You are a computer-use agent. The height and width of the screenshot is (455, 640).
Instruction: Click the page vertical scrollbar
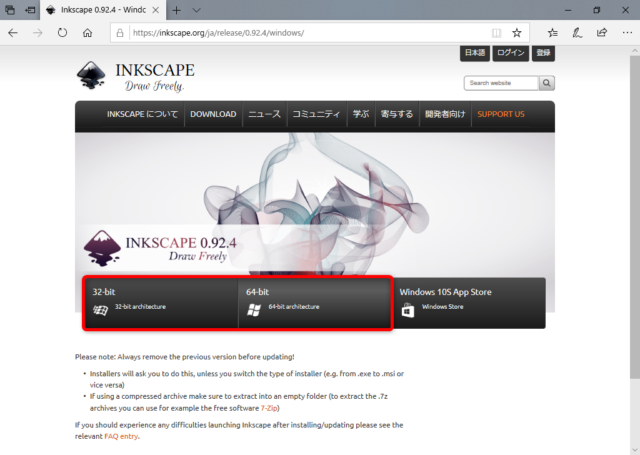(x=635, y=218)
